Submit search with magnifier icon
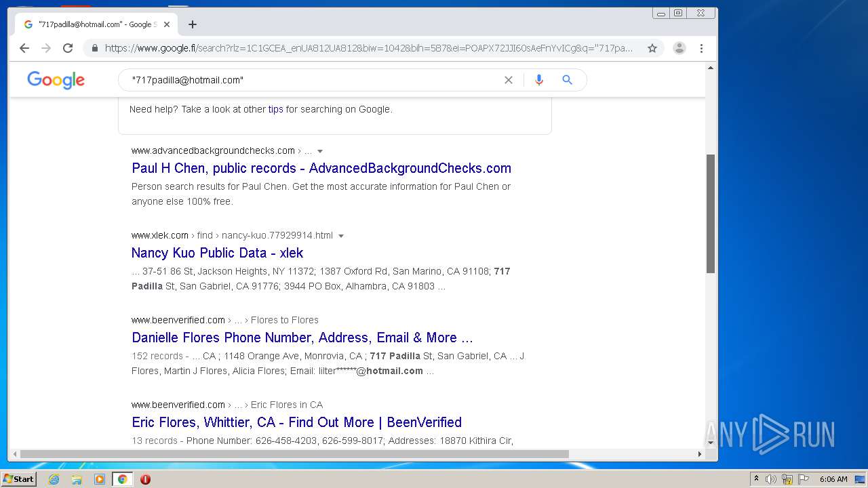The height and width of the screenshot is (488, 868). pyautogui.click(x=568, y=80)
